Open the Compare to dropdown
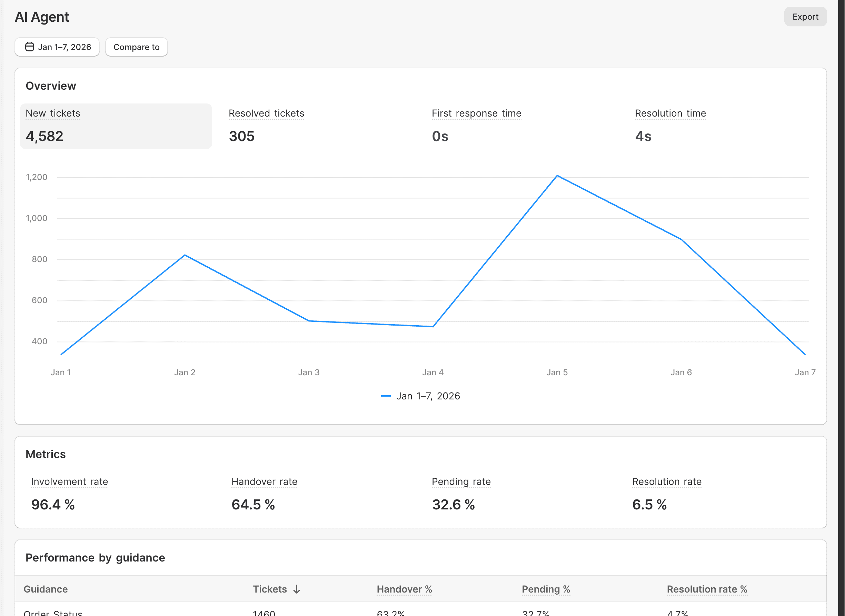 point(136,47)
